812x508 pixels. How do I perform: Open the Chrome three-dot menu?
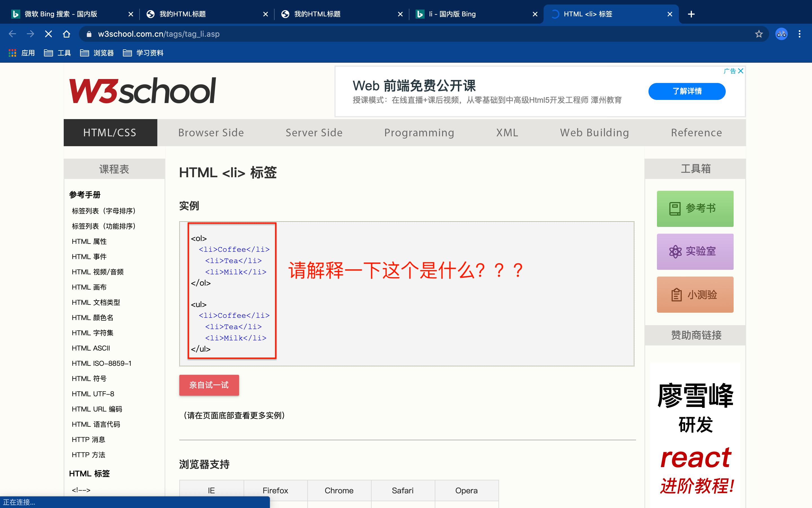(800, 34)
